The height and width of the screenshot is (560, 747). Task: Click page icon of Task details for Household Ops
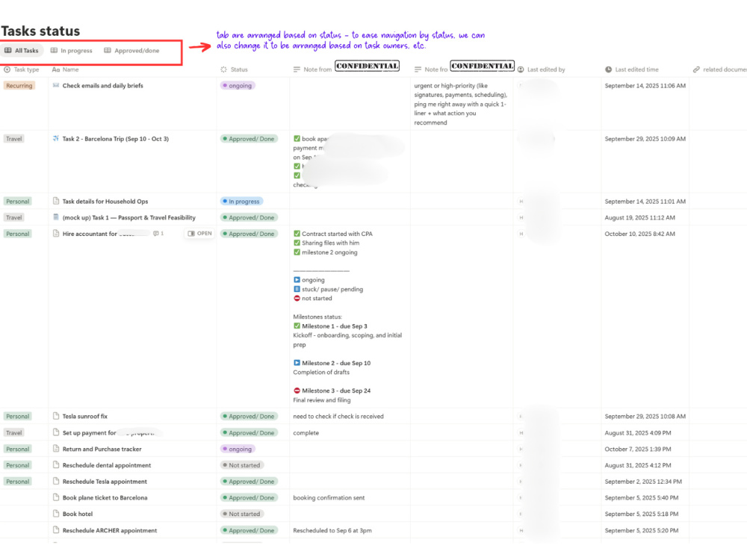56,201
